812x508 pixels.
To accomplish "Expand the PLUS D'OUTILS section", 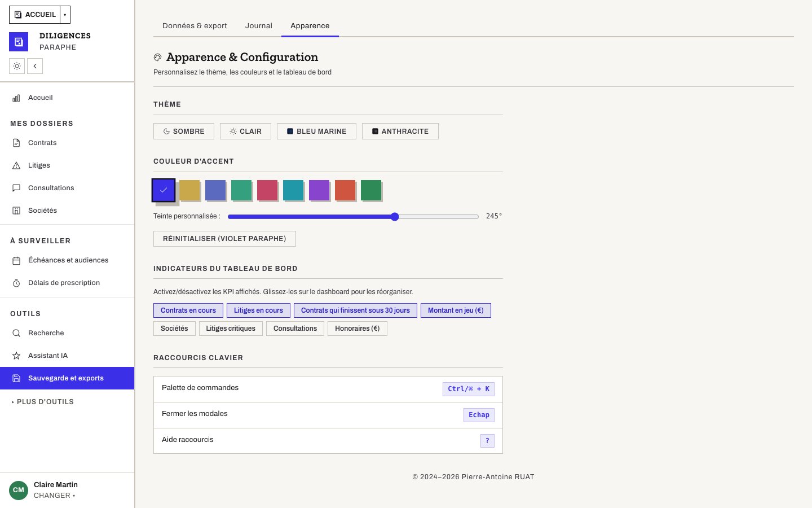I will pyautogui.click(x=43, y=402).
